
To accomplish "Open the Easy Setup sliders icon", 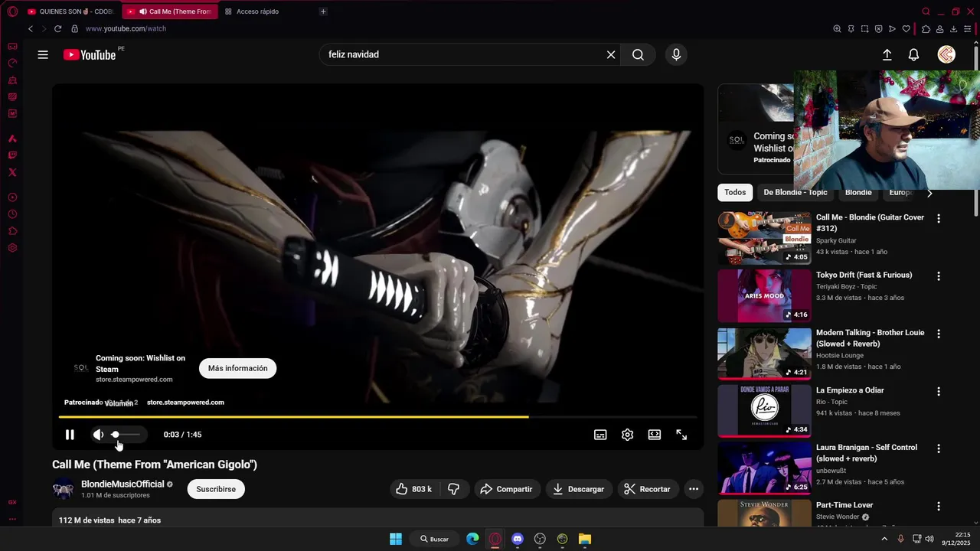I will [967, 28].
